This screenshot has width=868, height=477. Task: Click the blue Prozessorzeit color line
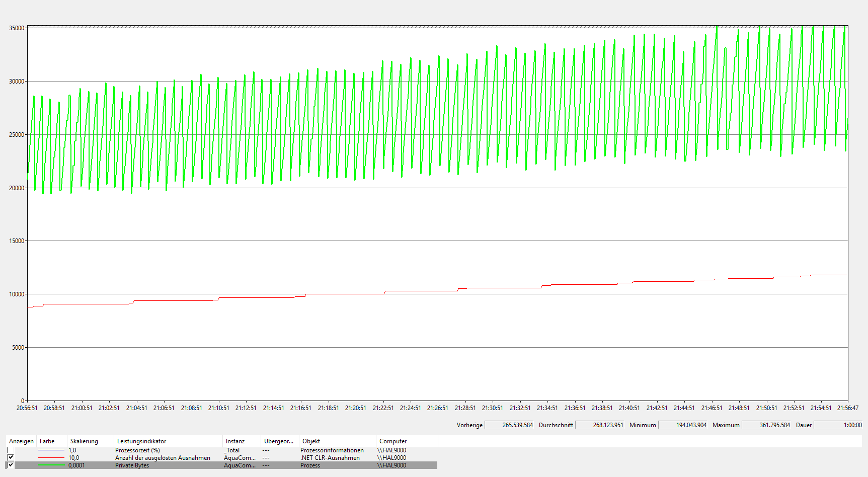[x=51, y=450]
